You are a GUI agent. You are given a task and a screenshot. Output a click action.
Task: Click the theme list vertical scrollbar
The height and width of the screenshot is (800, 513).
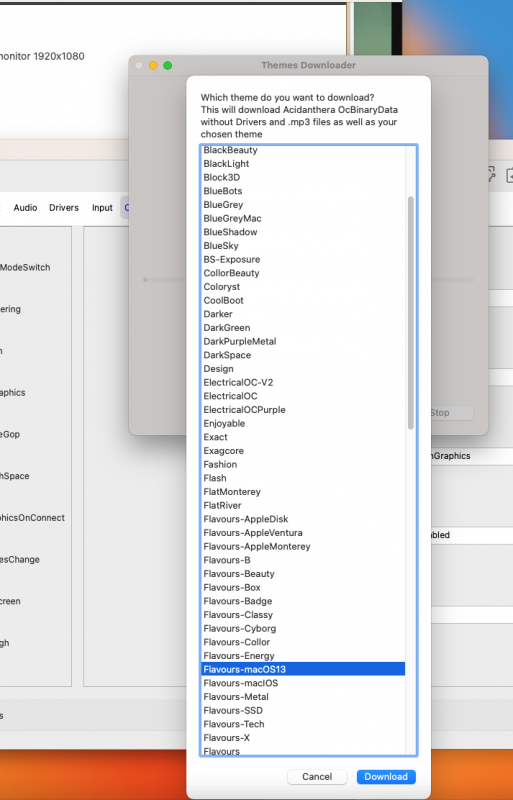point(411,312)
